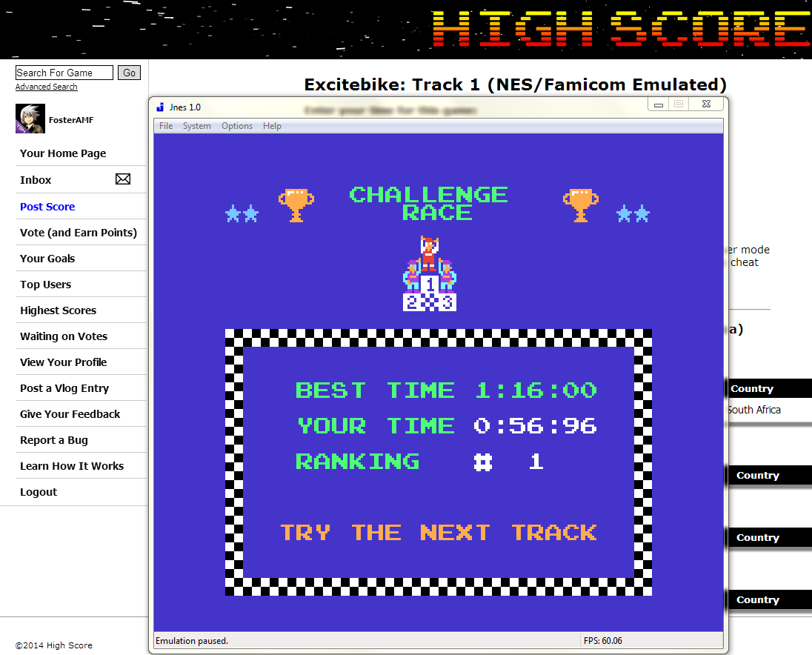The height and width of the screenshot is (655, 812).
Task: Click the Jnes app icon in title bar
Action: tap(160, 107)
